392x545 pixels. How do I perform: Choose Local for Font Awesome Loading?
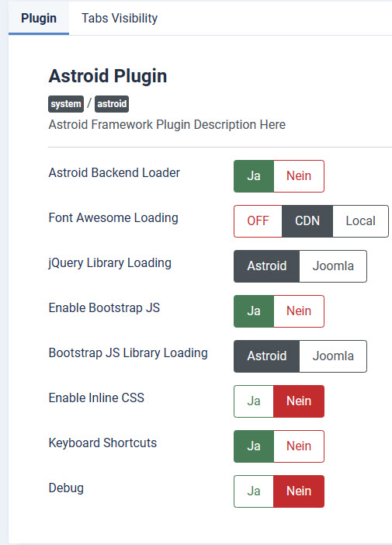(360, 221)
